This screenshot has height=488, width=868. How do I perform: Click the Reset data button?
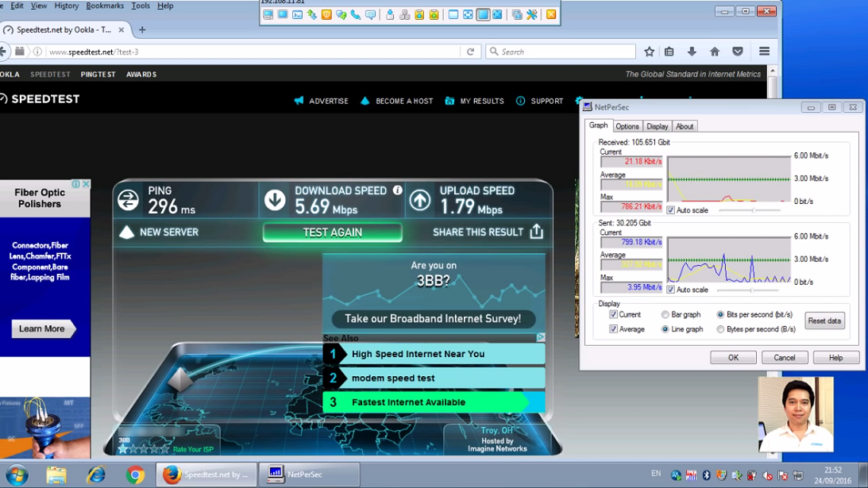coord(824,321)
